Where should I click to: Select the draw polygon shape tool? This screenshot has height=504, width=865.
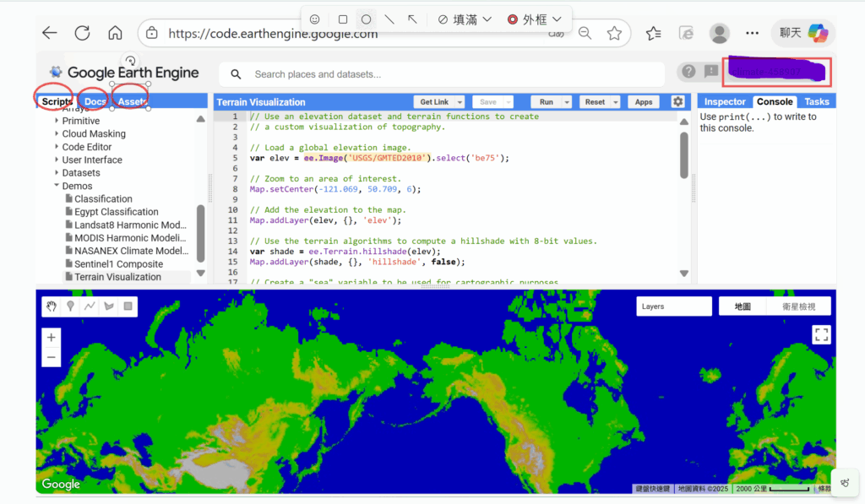pyautogui.click(x=108, y=306)
